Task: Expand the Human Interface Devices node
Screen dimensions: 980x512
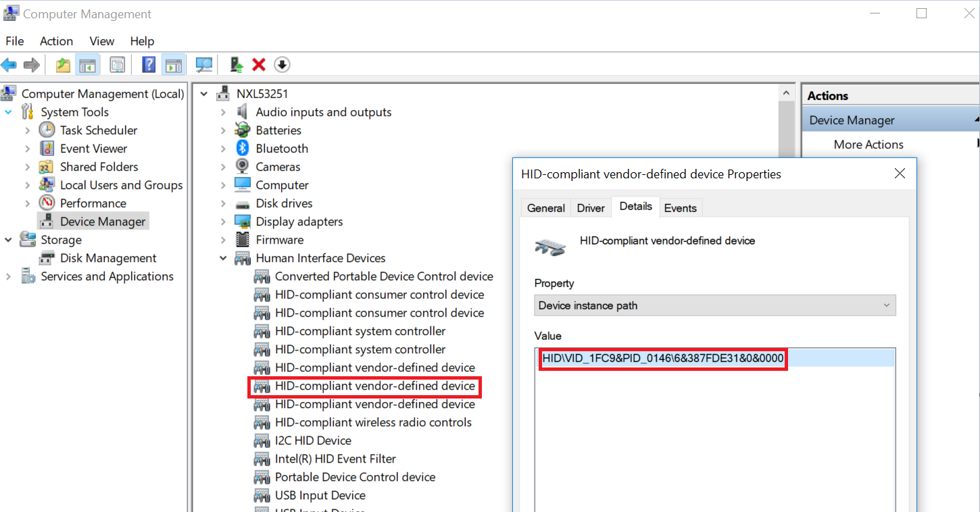Action: coord(223,257)
